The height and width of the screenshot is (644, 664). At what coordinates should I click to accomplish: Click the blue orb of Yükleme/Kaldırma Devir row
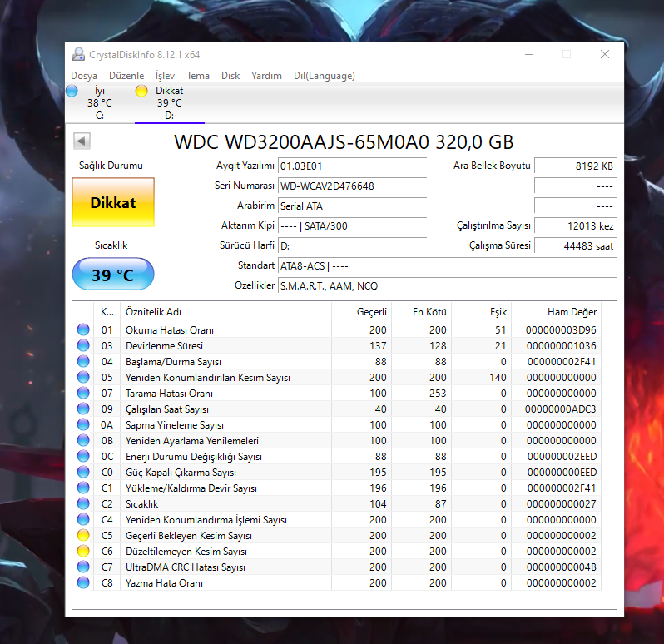pyautogui.click(x=83, y=488)
